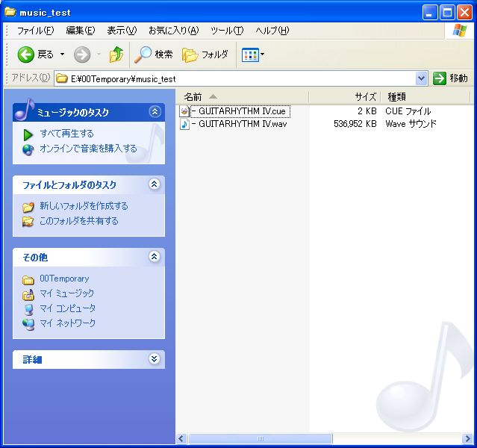
Task: Open the Search (検索) magnifier tool
Action: click(x=154, y=55)
